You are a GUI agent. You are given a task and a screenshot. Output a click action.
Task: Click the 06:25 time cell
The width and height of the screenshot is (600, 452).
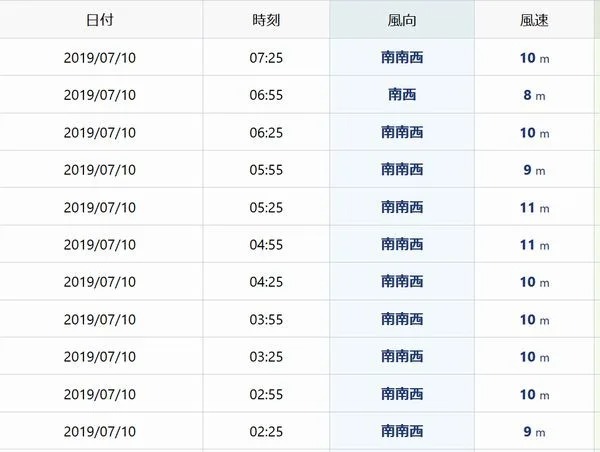pyautogui.click(x=266, y=132)
